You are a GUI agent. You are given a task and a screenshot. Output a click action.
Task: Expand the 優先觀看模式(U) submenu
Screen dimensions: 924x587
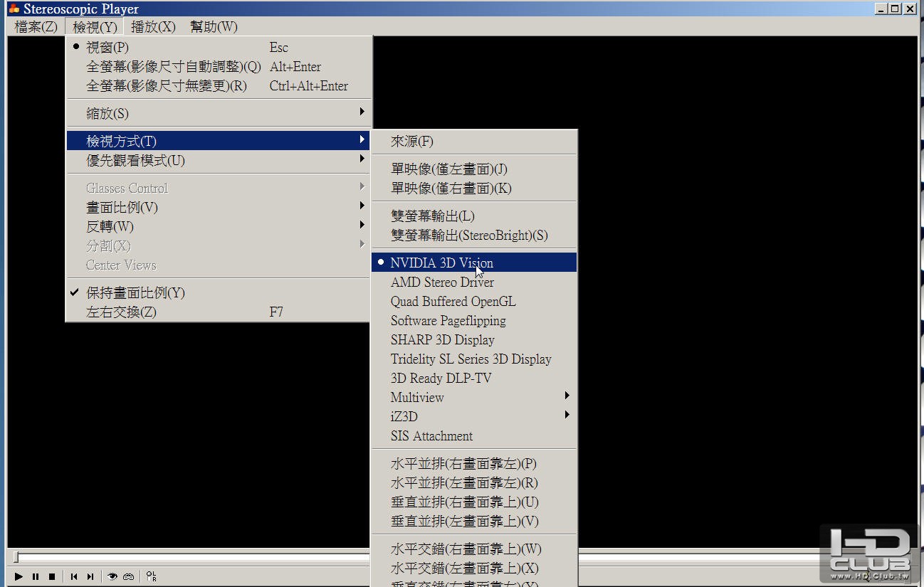(x=219, y=160)
